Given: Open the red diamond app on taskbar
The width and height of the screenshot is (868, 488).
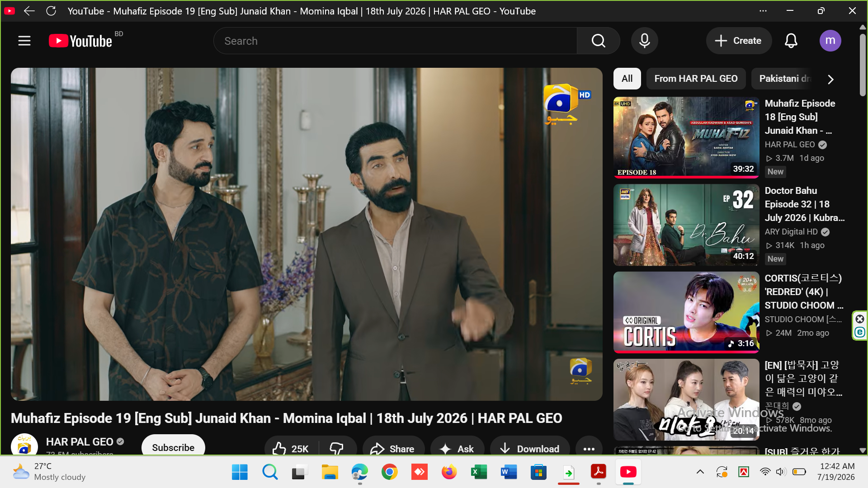Looking at the screenshot, I should (x=419, y=472).
